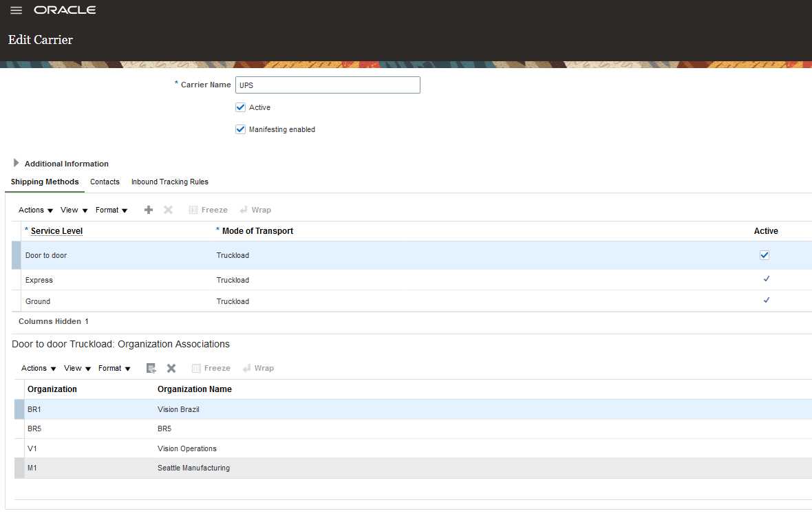Click Active column header
This screenshot has height=520, width=812.
click(766, 230)
